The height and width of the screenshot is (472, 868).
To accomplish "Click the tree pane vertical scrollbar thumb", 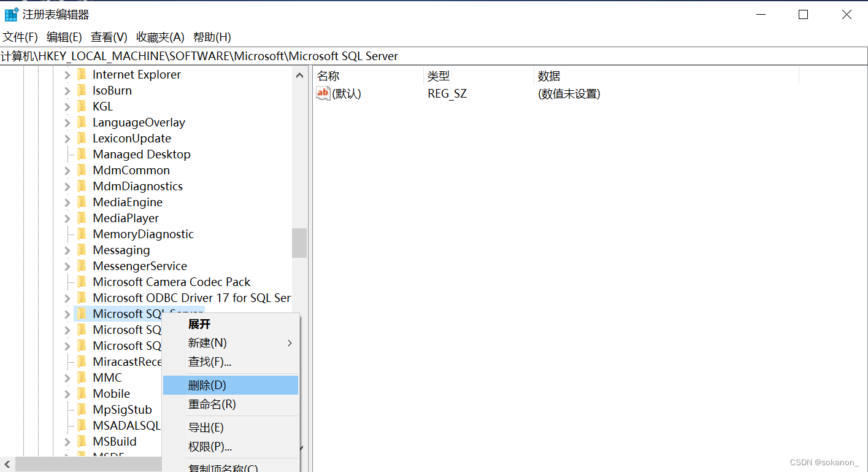I will tap(299, 242).
